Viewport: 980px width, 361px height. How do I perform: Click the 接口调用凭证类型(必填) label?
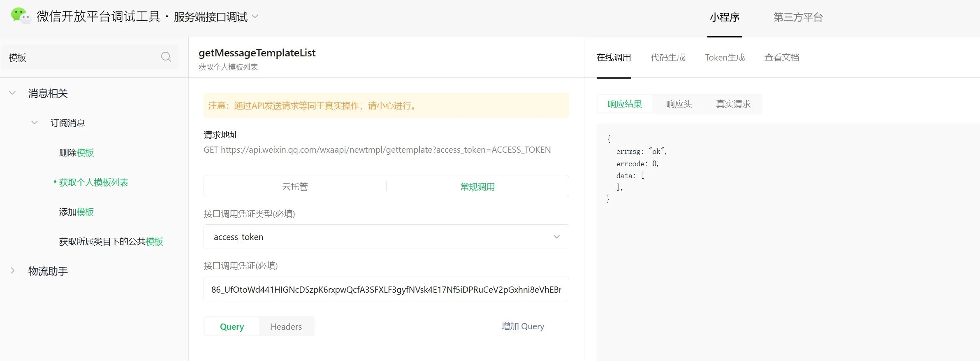point(249,214)
